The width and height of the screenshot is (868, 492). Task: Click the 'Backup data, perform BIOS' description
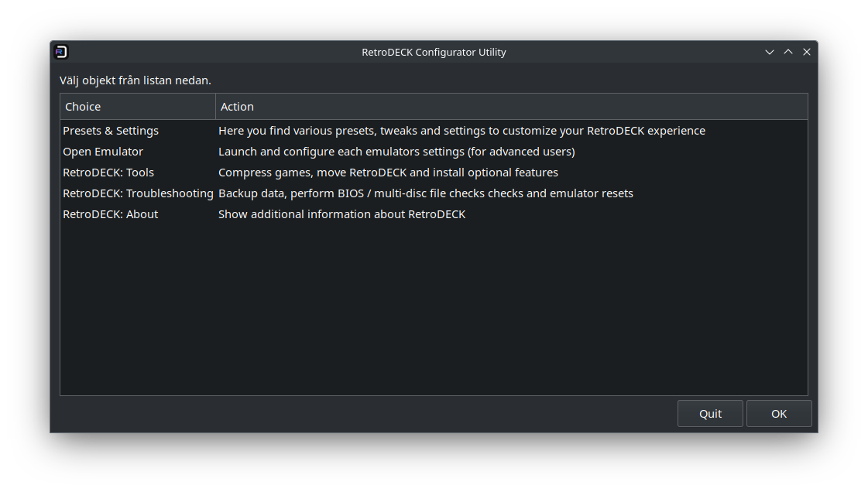click(425, 193)
